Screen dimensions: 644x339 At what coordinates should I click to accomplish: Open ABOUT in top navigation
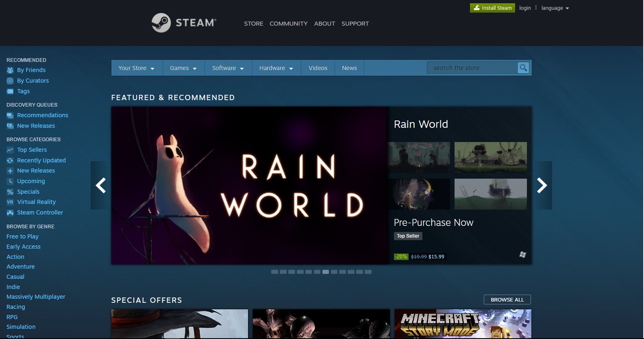tap(324, 24)
